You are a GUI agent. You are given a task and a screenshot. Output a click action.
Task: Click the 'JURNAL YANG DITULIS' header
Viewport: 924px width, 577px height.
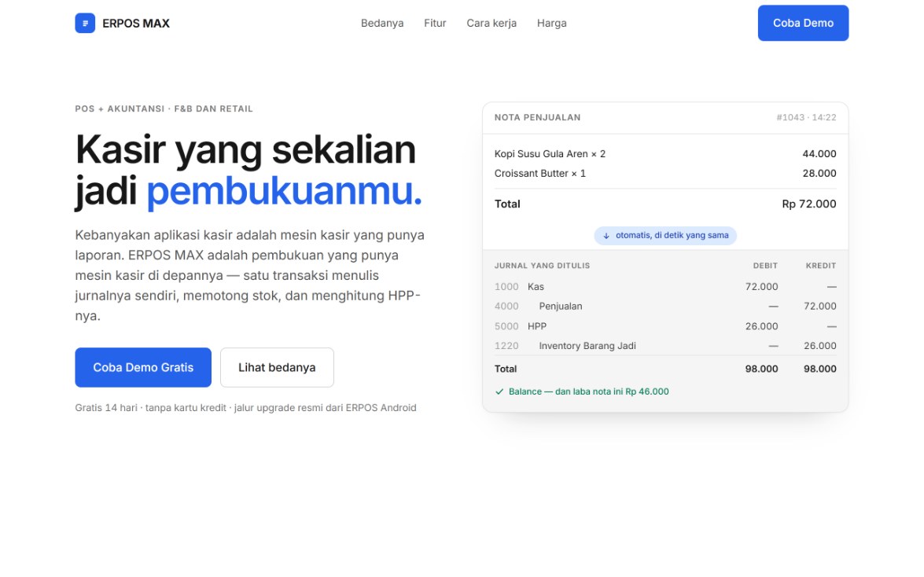point(542,266)
